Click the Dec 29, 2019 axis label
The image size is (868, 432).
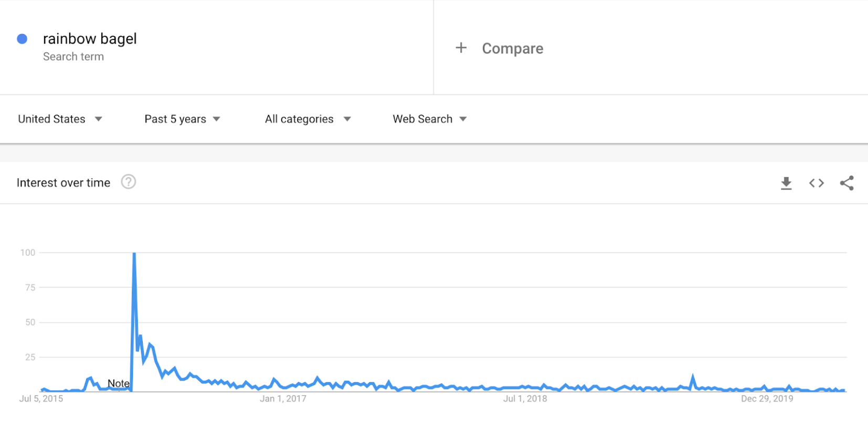tap(767, 399)
